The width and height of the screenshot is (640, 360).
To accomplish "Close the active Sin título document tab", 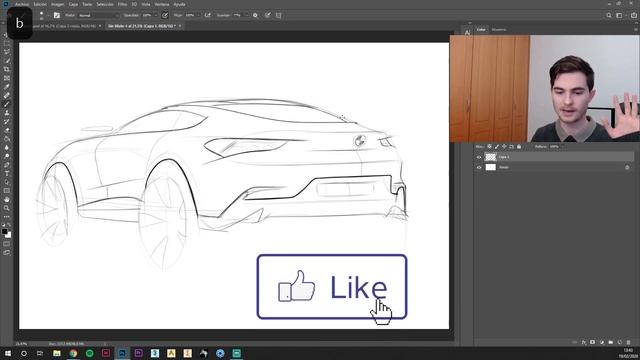I will pyautogui.click(x=180, y=26).
